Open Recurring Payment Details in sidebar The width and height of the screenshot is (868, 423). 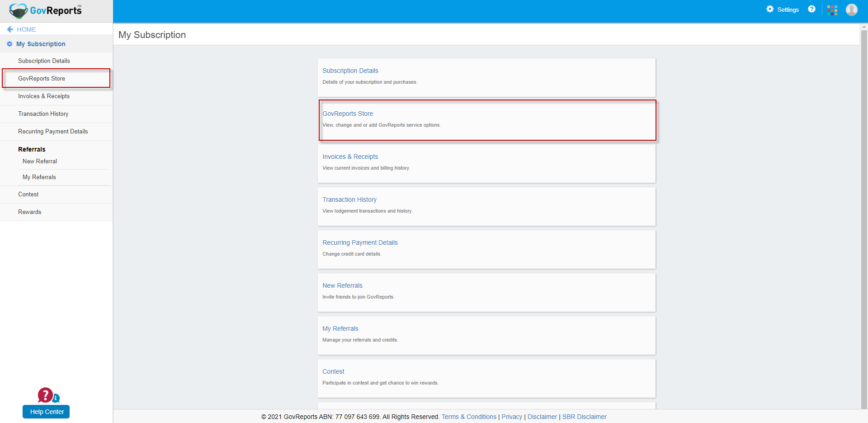point(53,131)
